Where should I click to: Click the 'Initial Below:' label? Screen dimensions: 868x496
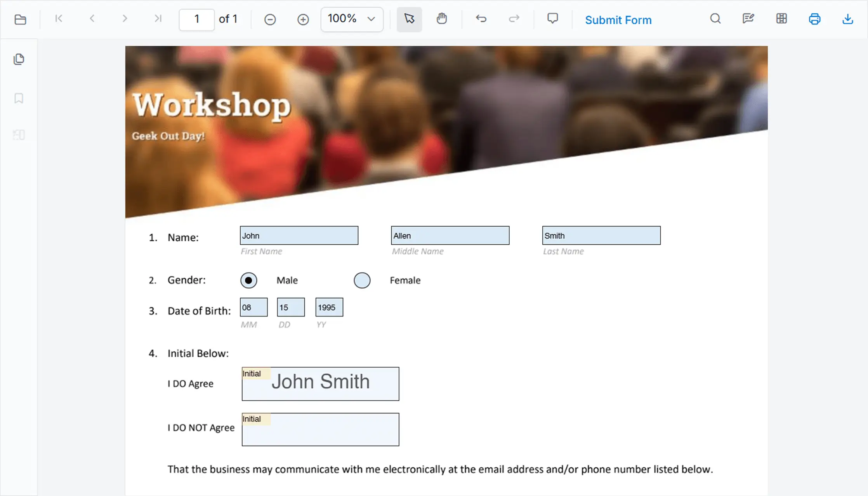click(x=198, y=353)
